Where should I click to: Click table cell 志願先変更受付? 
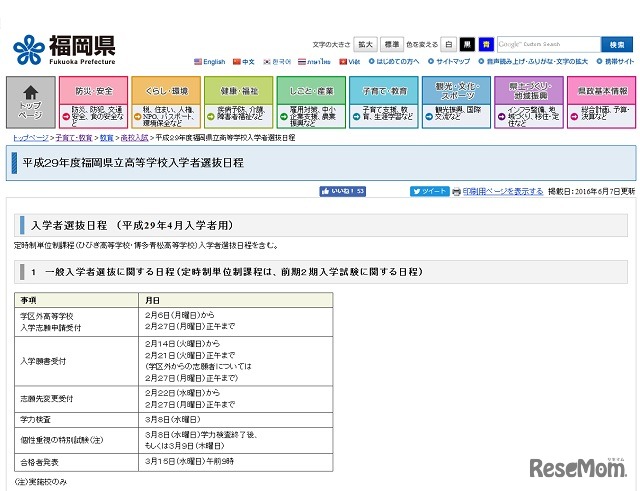[76, 399]
